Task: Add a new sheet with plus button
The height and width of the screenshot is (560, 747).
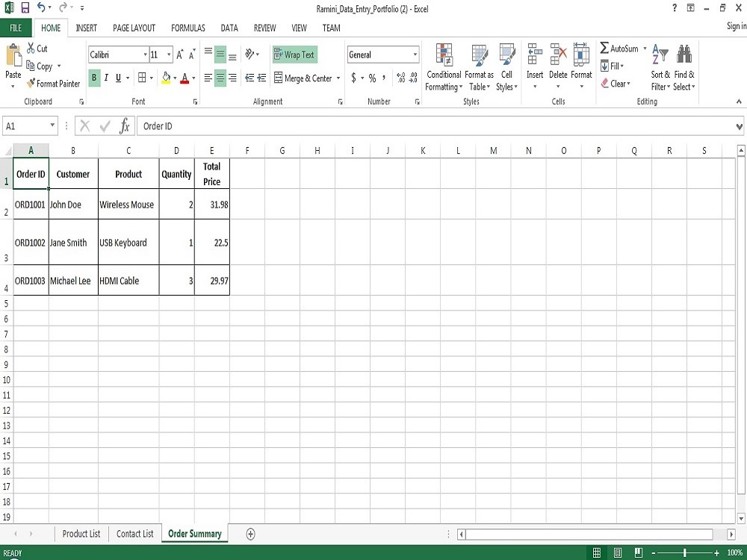Action: click(250, 534)
